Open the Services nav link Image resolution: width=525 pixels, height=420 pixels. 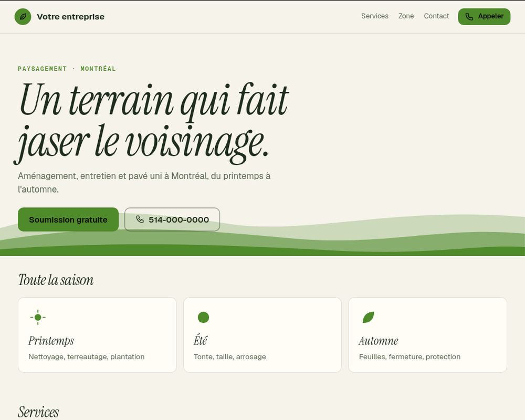point(375,16)
